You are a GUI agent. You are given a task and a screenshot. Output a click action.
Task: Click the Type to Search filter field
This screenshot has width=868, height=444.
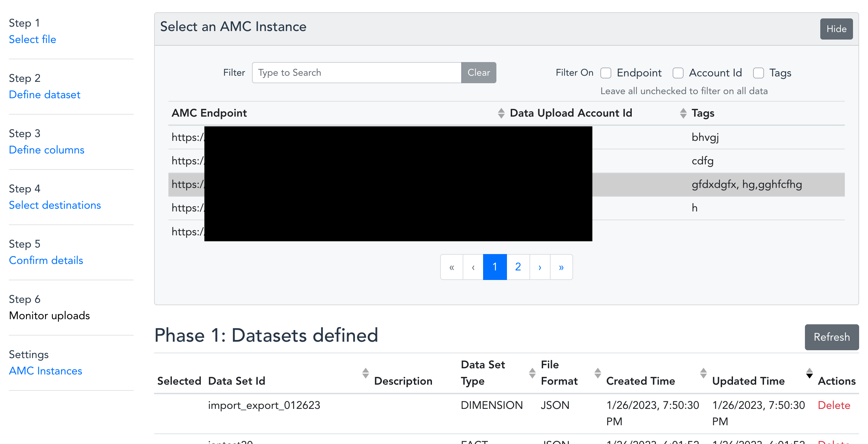pyautogui.click(x=356, y=72)
